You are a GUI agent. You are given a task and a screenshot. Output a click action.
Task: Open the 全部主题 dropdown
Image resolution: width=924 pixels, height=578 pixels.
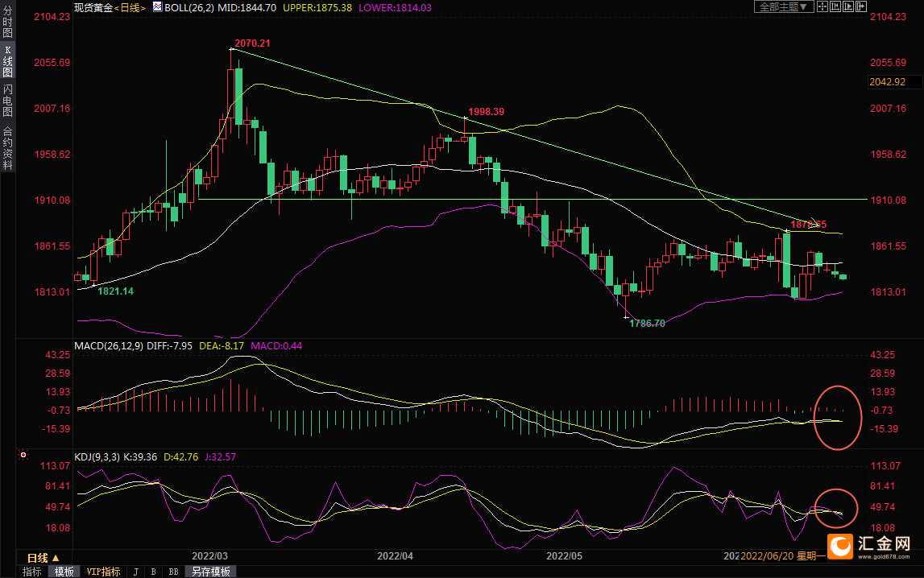pyautogui.click(x=782, y=6)
